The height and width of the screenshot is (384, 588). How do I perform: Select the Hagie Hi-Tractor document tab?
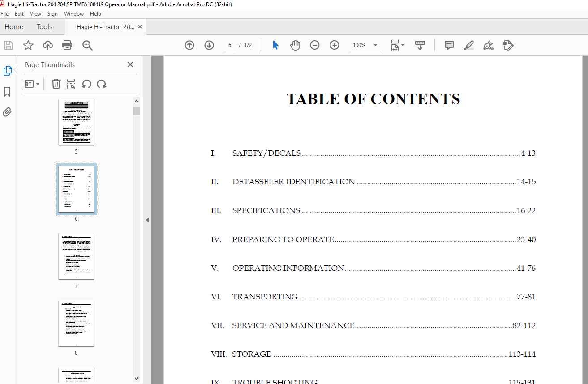point(105,27)
